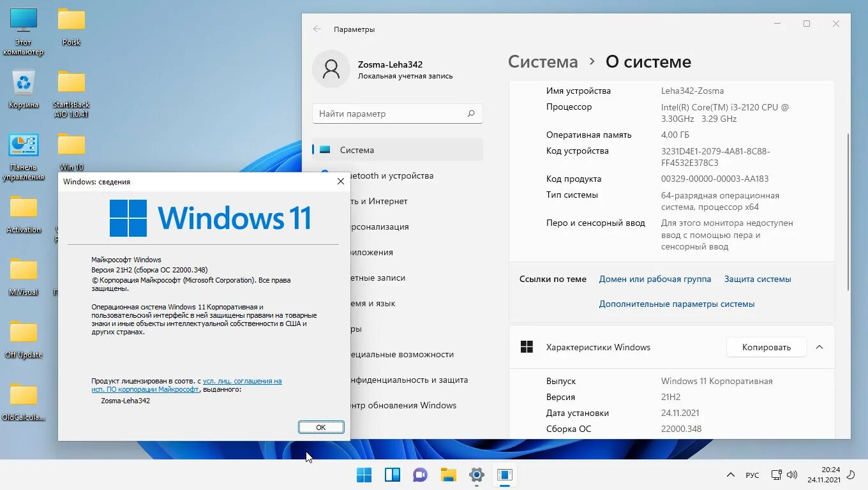This screenshot has height=490, width=868.
Task: Select the Activation folder on desktop
Action: (24, 214)
